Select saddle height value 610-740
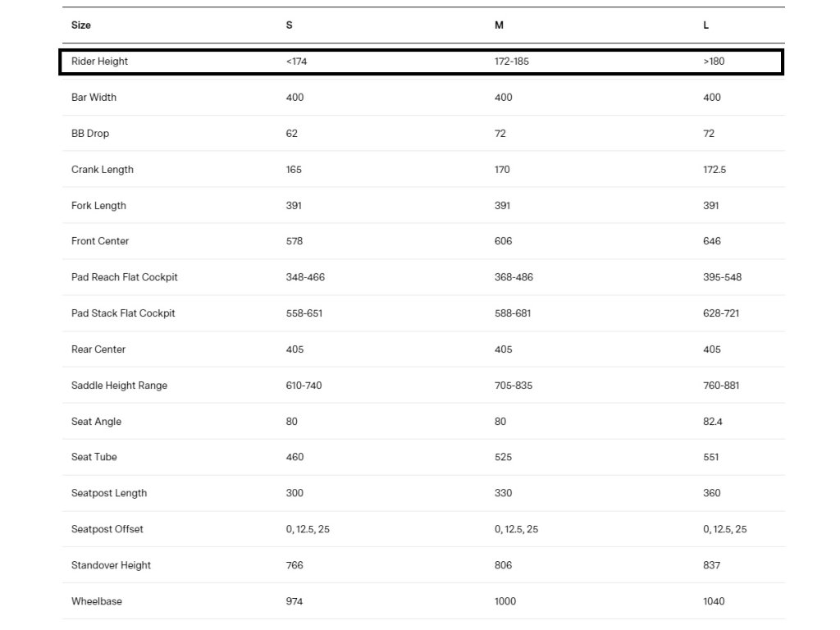 click(304, 386)
